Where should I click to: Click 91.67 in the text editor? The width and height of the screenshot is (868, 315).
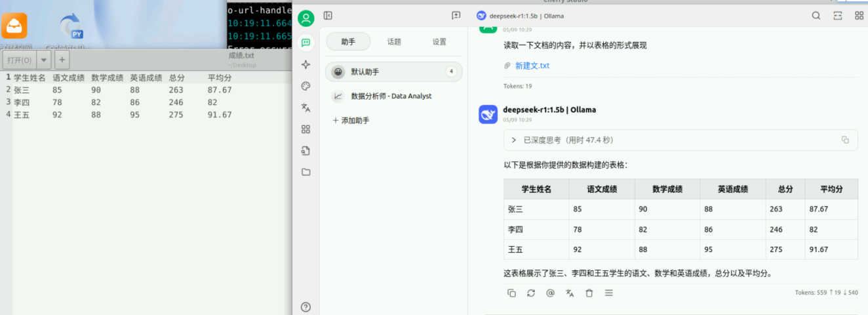[220, 115]
